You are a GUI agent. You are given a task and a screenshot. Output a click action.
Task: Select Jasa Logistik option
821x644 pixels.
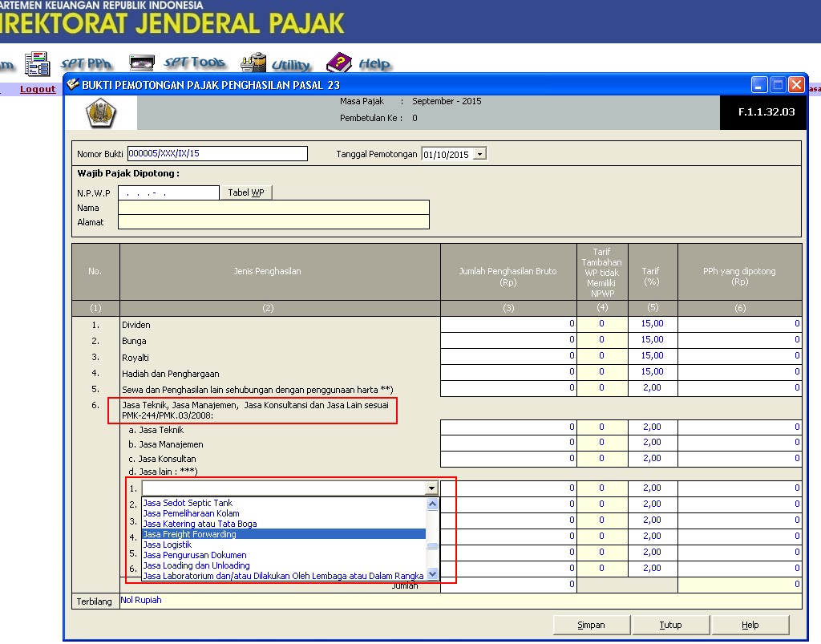click(x=284, y=545)
